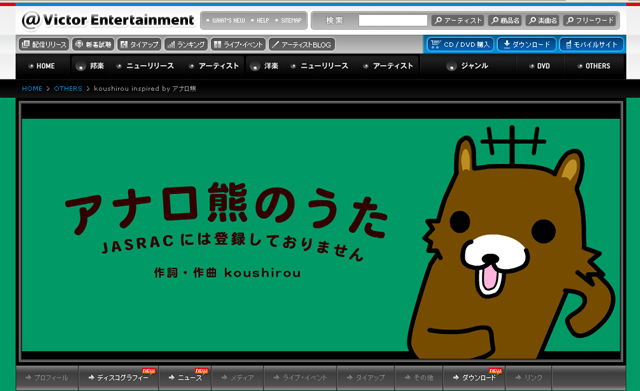Viewport: 640px width, 391px height.
Task: Open the ディスコグラフィー tab
Action: (119, 378)
